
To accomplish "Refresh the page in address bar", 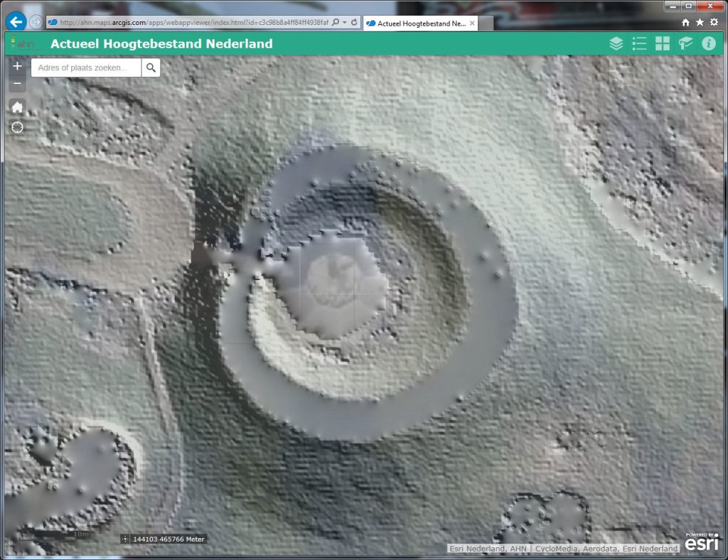I will (354, 22).
